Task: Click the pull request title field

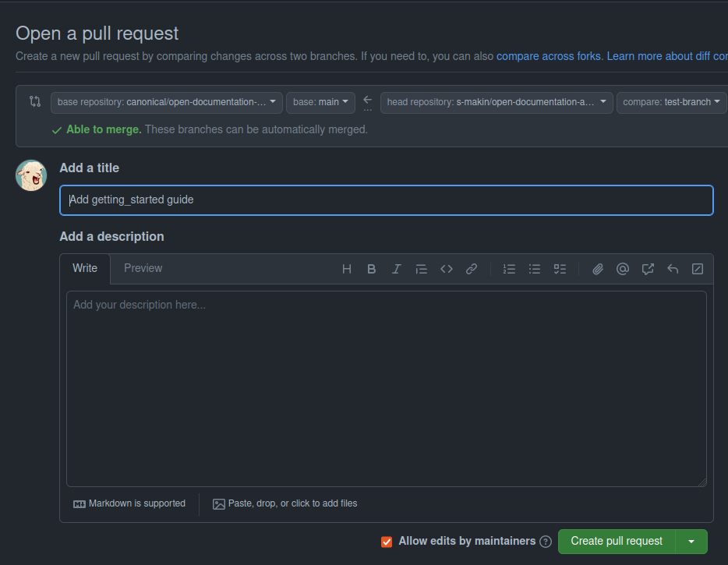Action: (386, 200)
